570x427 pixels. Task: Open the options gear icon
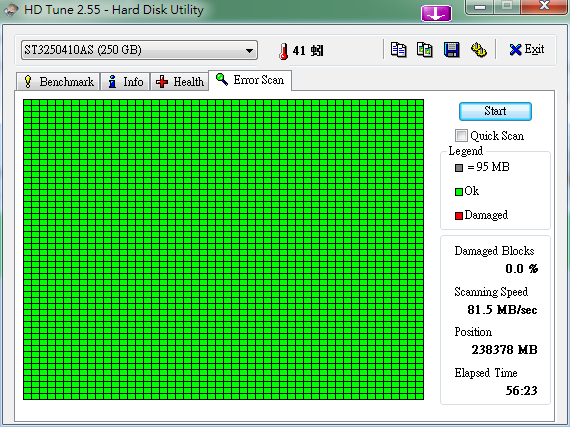coord(479,50)
